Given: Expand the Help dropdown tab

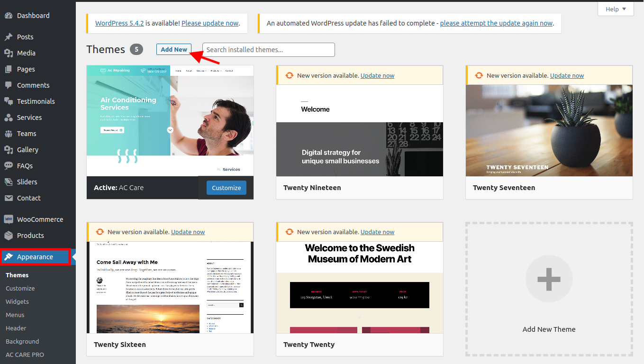Looking at the screenshot, I should point(616,9).
